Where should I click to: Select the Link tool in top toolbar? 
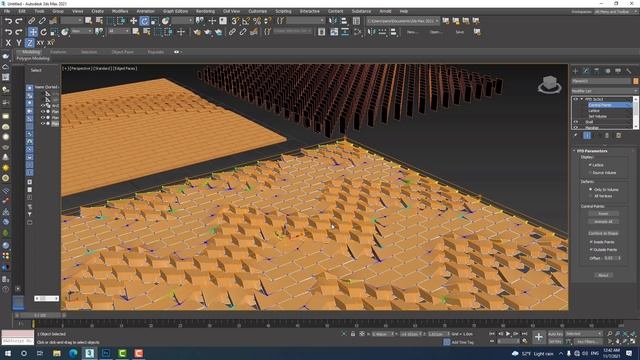pos(31,20)
